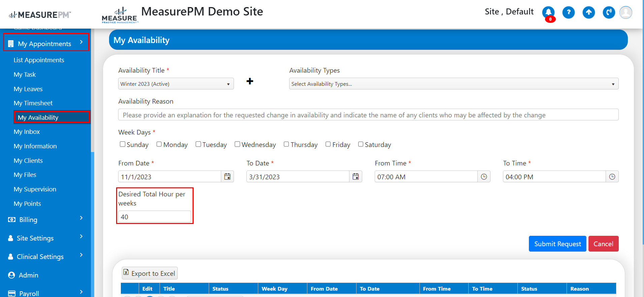
Task: Collapse the My Appointments chevron
Action: coord(81,42)
